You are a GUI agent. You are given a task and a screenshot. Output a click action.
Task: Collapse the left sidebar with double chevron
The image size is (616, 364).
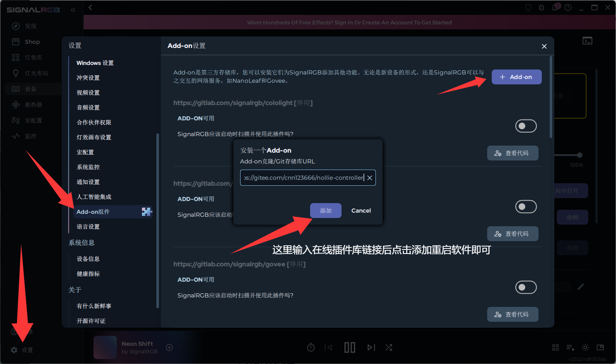(x=73, y=10)
